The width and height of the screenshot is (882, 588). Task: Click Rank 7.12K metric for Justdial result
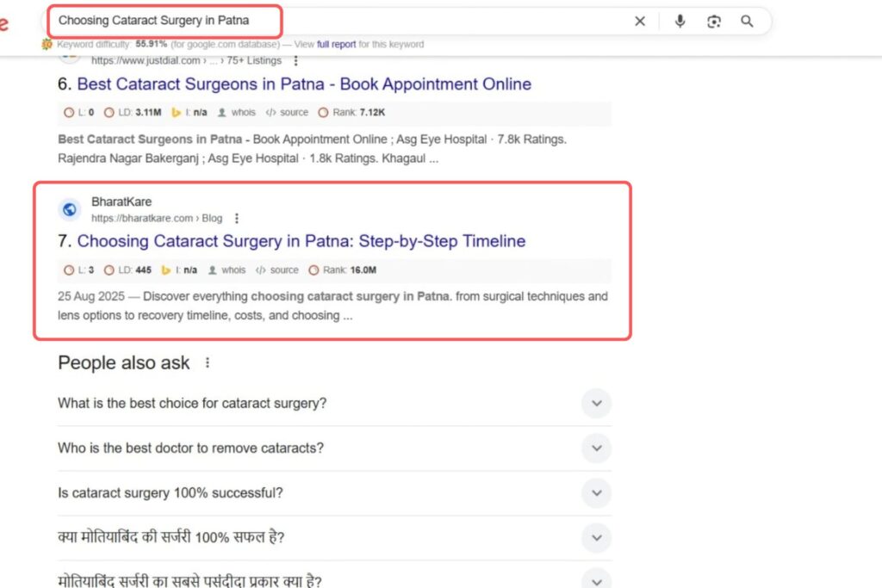(352, 113)
